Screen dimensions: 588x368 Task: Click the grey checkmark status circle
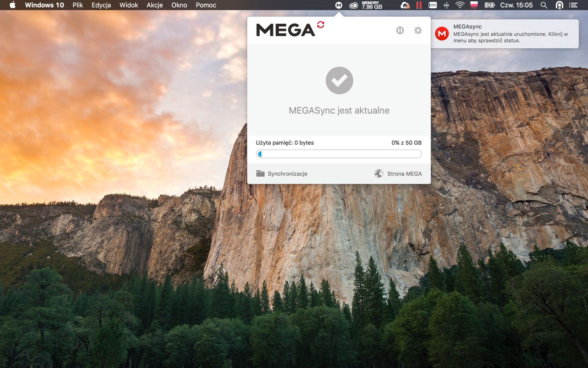click(339, 80)
